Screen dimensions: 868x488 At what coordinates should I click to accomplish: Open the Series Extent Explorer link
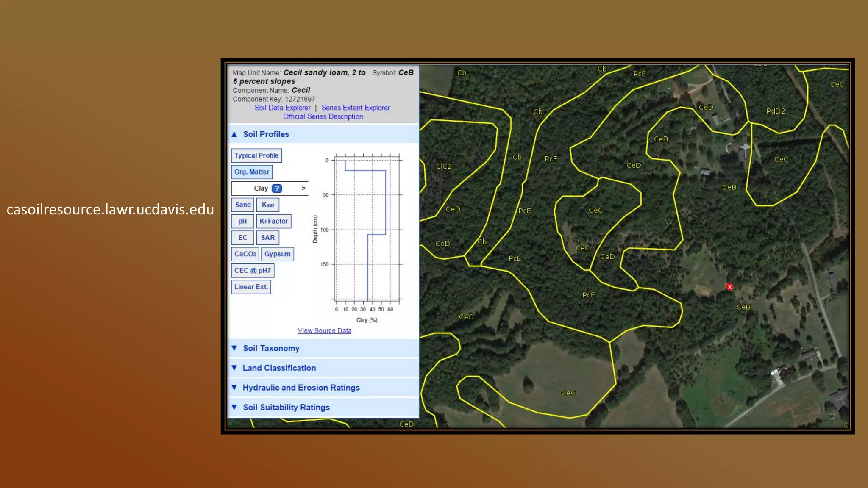click(x=356, y=108)
